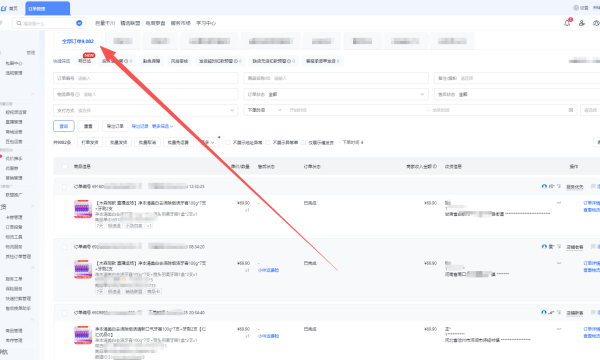Open the 更多 batch actions dropdown
This screenshot has width=600, height=360.
click(208, 142)
